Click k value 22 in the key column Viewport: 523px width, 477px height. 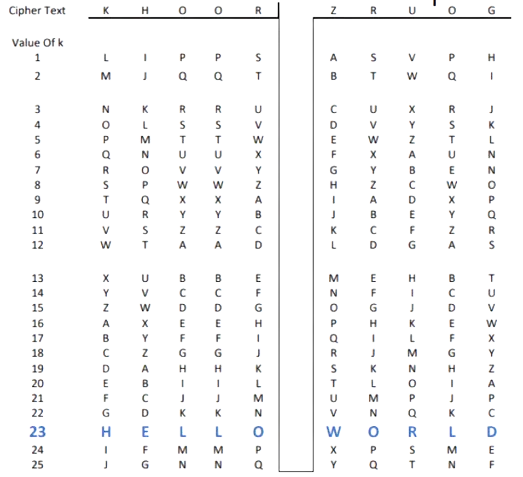38,413
